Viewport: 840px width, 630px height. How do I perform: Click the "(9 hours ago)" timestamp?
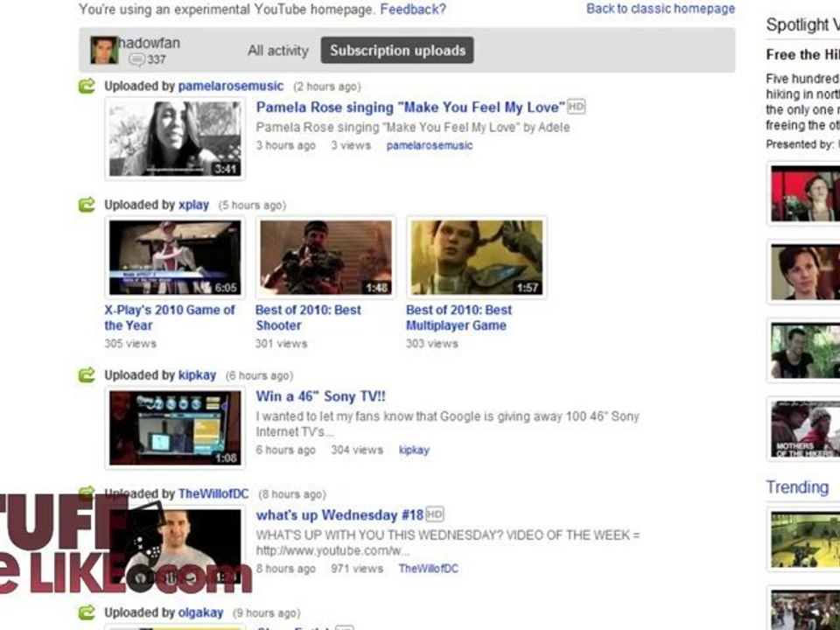[266, 612]
